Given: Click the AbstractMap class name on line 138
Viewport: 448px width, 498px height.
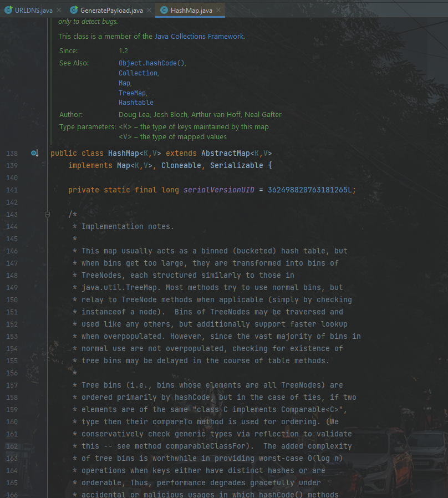Looking at the screenshot, I should click(226, 154).
